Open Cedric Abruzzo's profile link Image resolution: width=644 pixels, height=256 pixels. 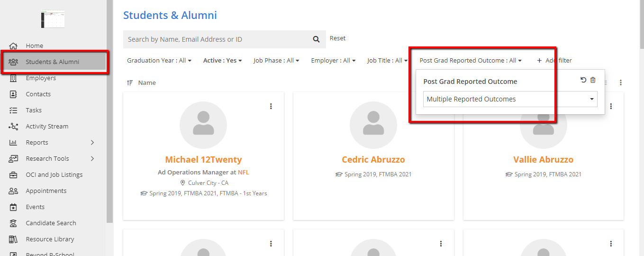click(373, 159)
